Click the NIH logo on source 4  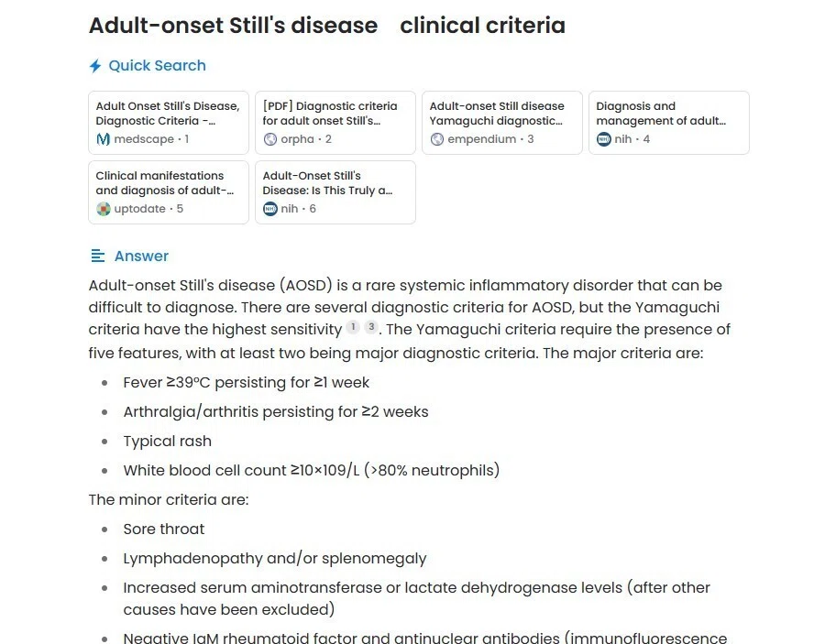pos(603,139)
